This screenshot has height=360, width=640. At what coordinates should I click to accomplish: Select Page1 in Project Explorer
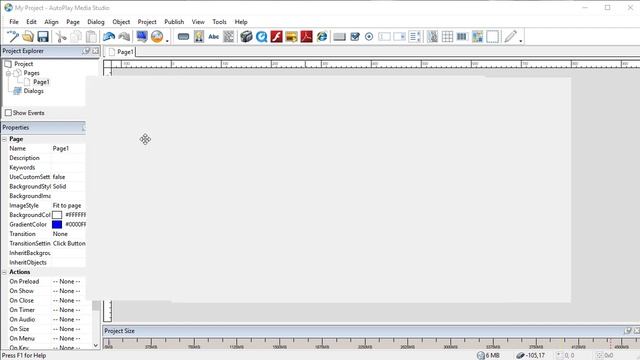click(x=41, y=82)
